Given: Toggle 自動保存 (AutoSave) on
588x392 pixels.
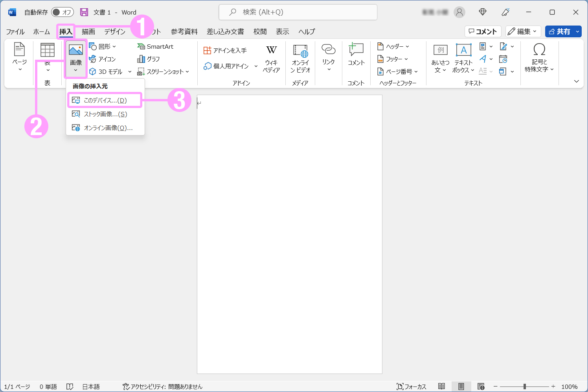Looking at the screenshot, I should coord(62,12).
